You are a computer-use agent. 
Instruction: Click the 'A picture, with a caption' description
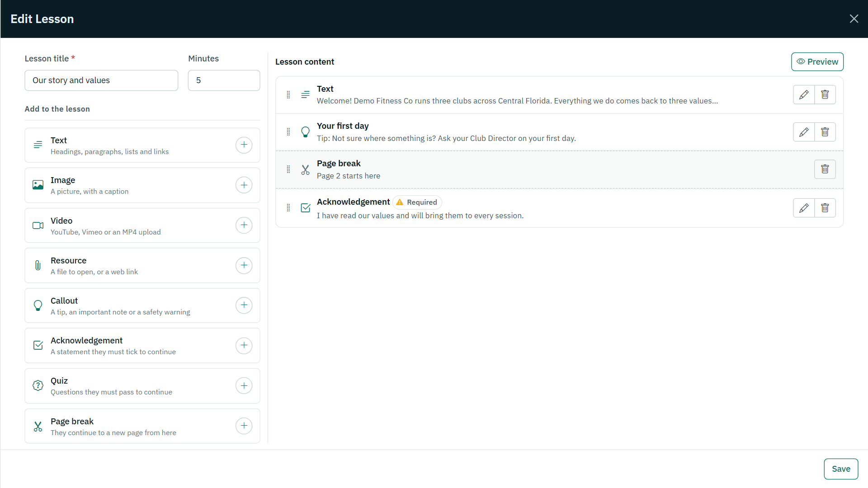[x=90, y=192]
